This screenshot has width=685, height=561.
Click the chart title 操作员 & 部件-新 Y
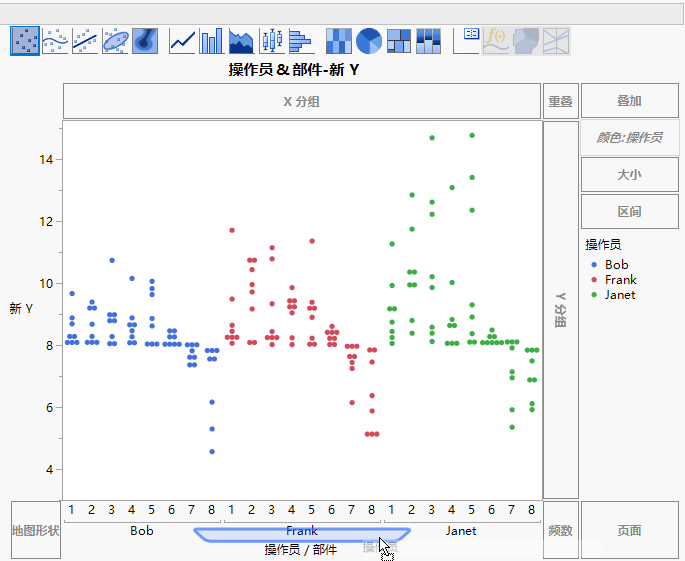coord(294,69)
